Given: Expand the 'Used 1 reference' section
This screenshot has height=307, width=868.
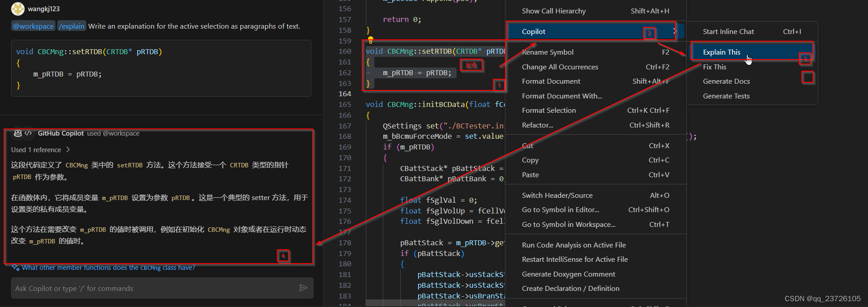Looking at the screenshot, I should [x=41, y=149].
